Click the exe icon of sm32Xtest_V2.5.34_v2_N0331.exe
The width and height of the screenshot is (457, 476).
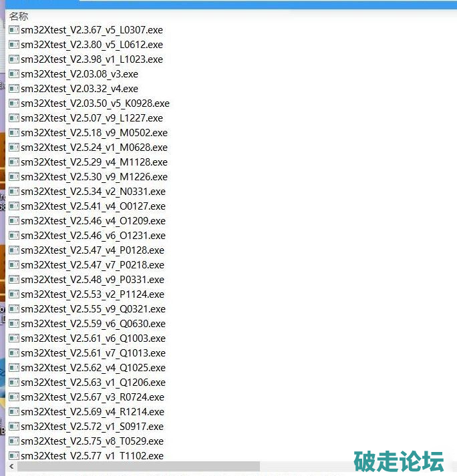tap(13, 192)
